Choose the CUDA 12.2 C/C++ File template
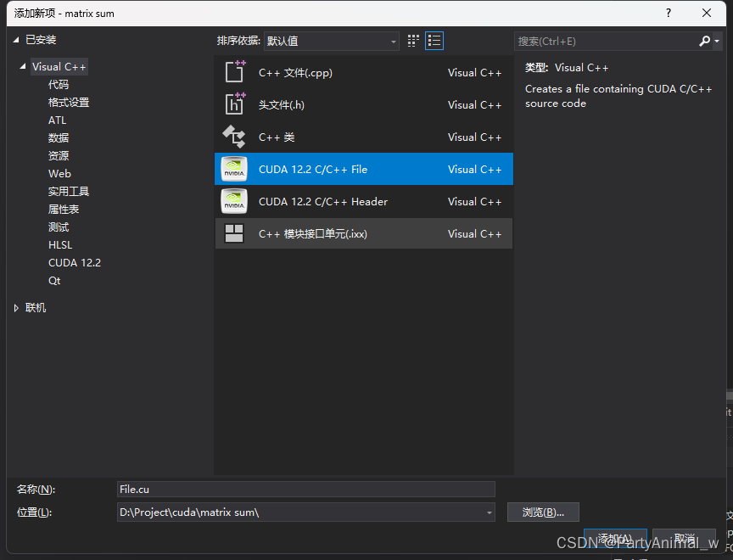The image size is (733, 560). 364,169
